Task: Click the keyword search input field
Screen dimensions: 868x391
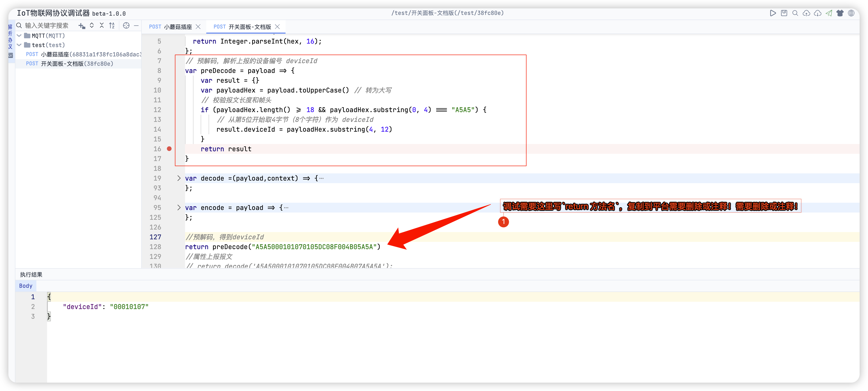Action: click(47, 26)
